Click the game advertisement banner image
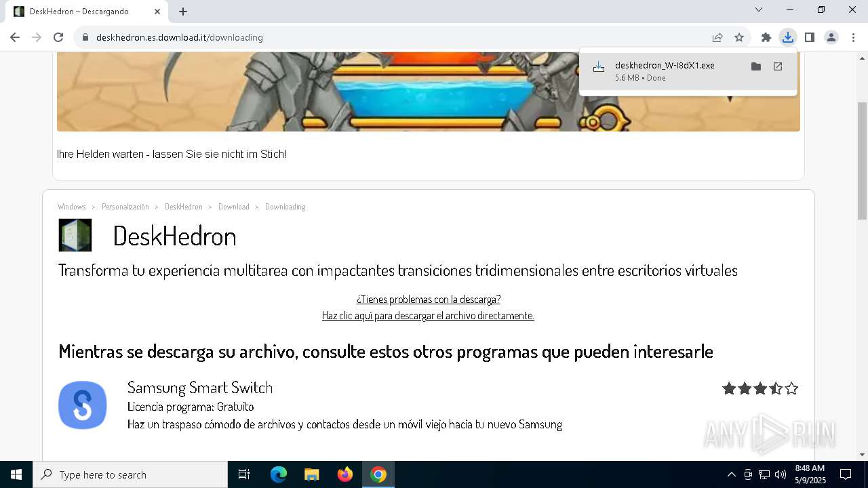This screenshot has height=488, width=868. (x=429, y=91)
